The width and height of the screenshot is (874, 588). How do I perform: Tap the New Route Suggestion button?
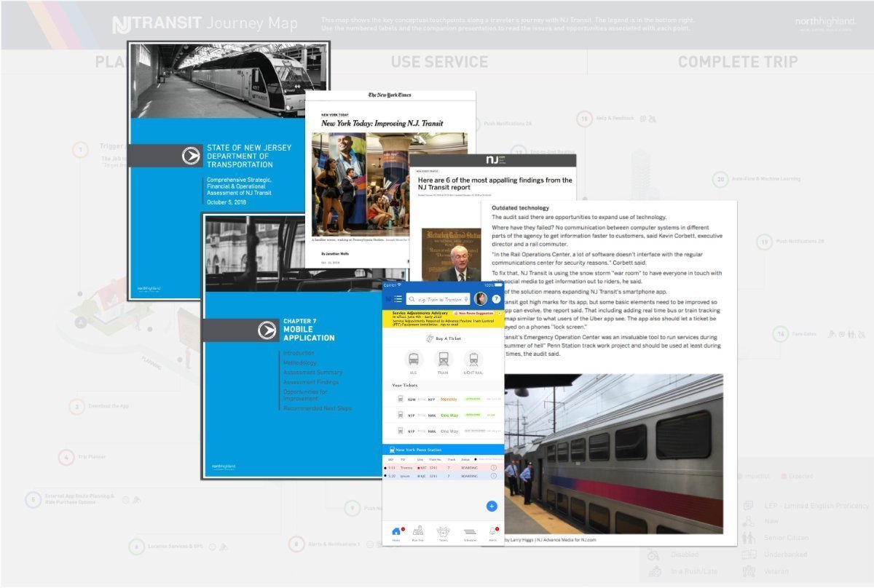[474, 313]
